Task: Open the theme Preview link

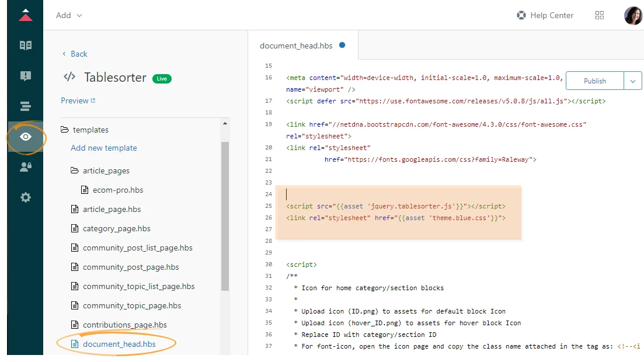Action: point(78,100)
